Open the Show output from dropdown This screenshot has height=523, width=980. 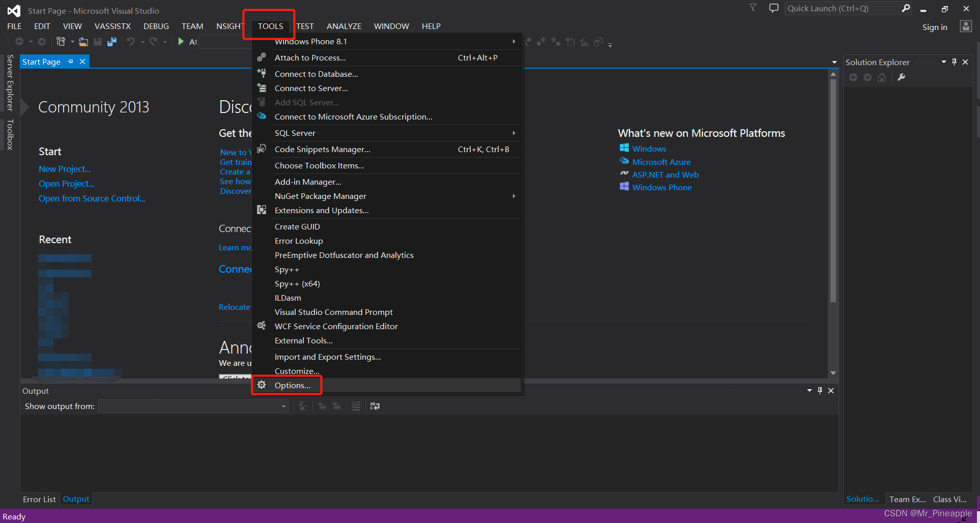[x=283, y=406]
